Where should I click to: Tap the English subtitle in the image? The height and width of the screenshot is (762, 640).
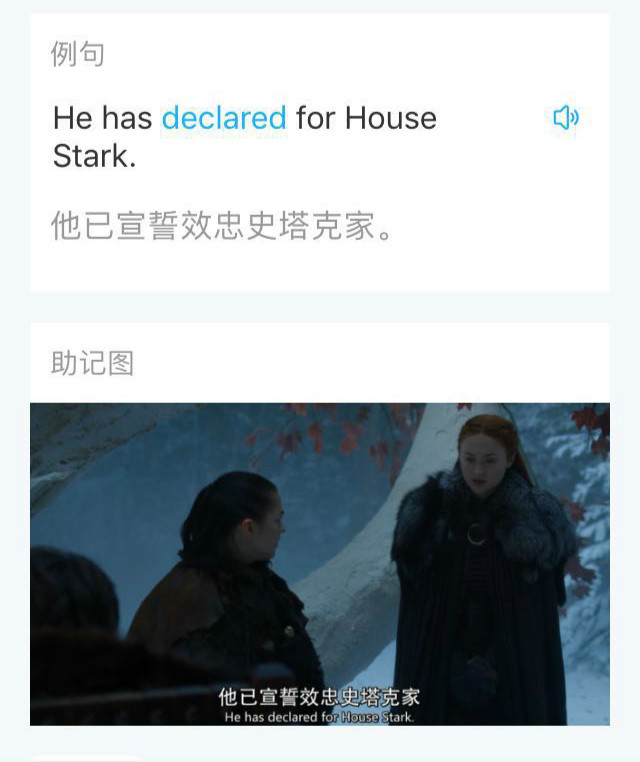pyautogui.click(x=319, y=717)
